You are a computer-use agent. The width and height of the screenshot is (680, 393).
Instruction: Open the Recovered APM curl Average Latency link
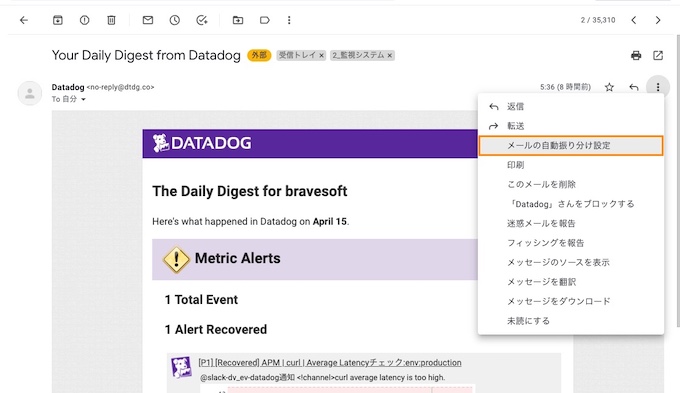330,363
